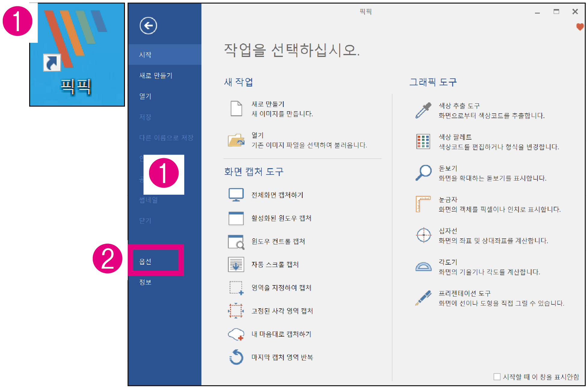Viewport: 588px width, 390px height.
Task: Select 시작 in the sidebar
Action: point(165,55)
